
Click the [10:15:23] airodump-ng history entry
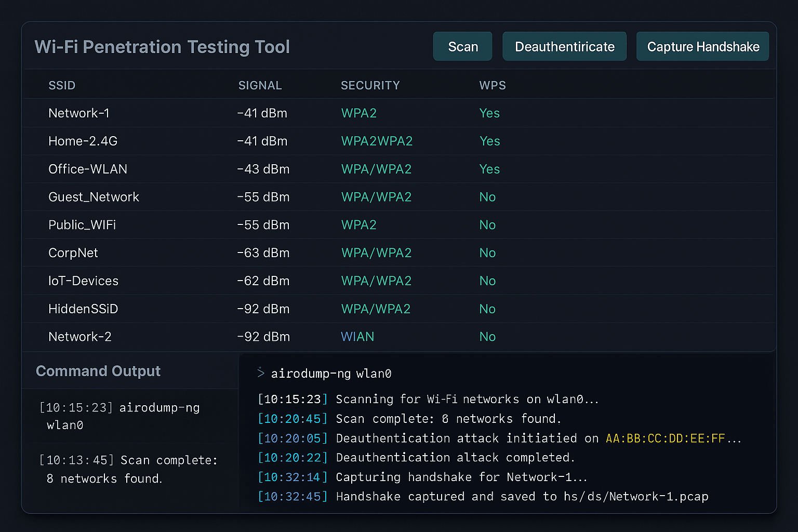tap(119, 416)
